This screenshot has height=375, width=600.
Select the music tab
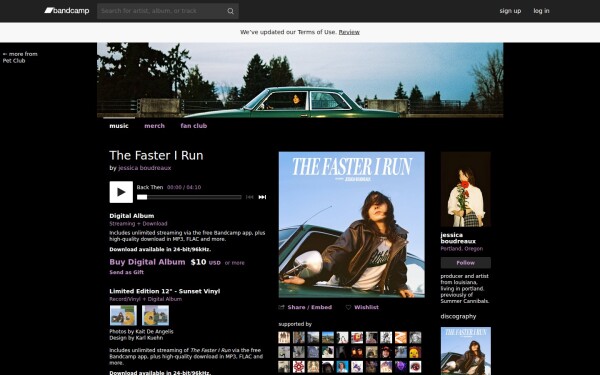pyautogui.click(x=119, y=126)
